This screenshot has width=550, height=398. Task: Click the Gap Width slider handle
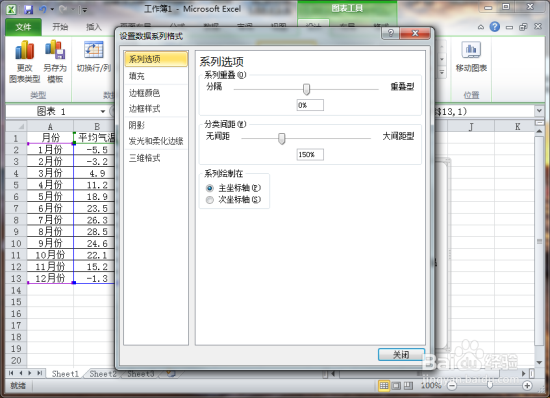pyautogui.click(x=282, y=138)
